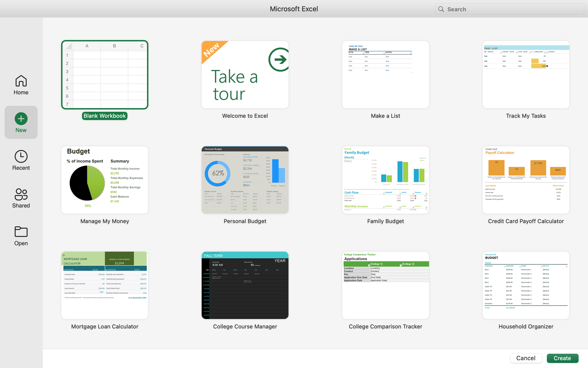Click the search magnifier icon

click(441, 9)
